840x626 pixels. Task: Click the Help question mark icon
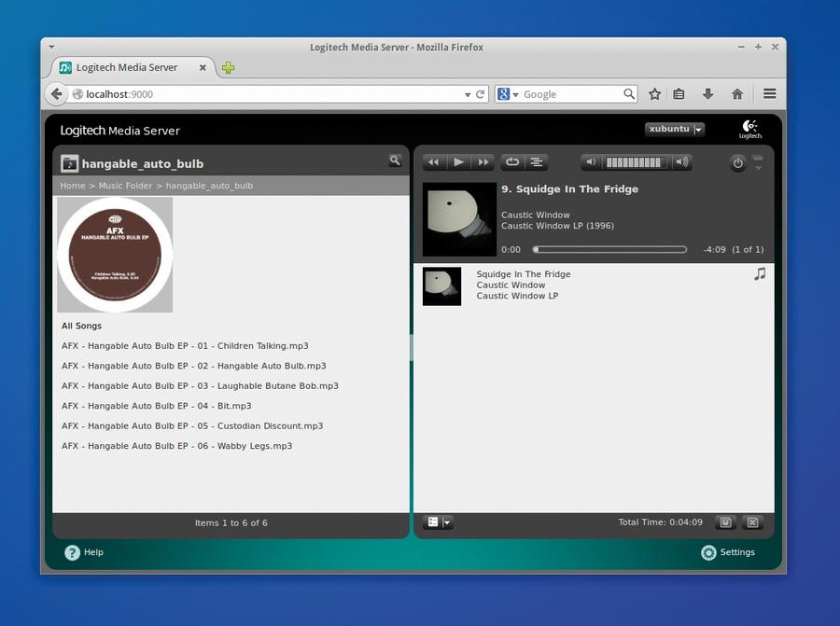tap(72, 552)
